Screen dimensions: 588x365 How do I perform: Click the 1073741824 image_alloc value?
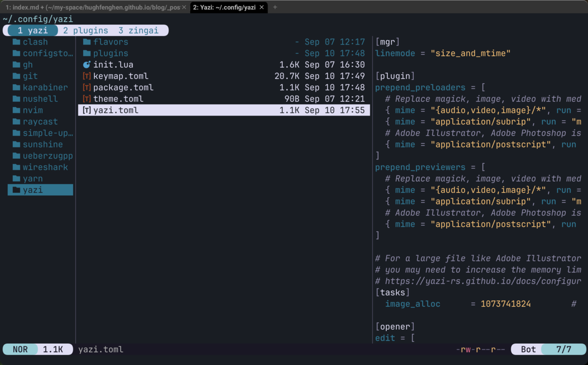coord(505,304)
